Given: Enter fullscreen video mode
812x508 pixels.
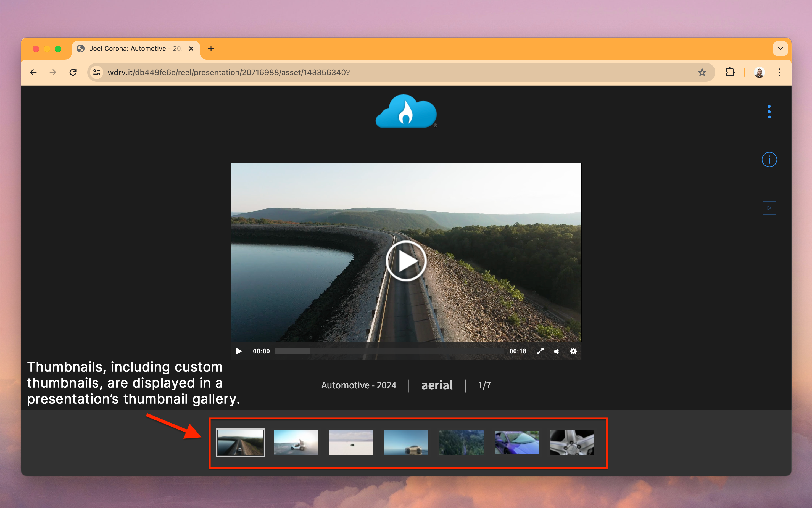Looking at the screenshot, I should tap(540, 351).
